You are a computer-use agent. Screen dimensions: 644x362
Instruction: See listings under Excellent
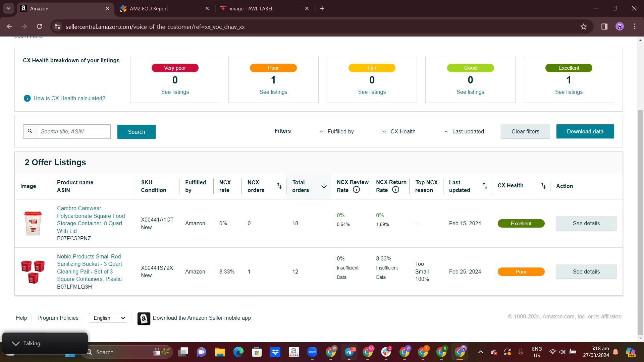click(x=569, y=92)
